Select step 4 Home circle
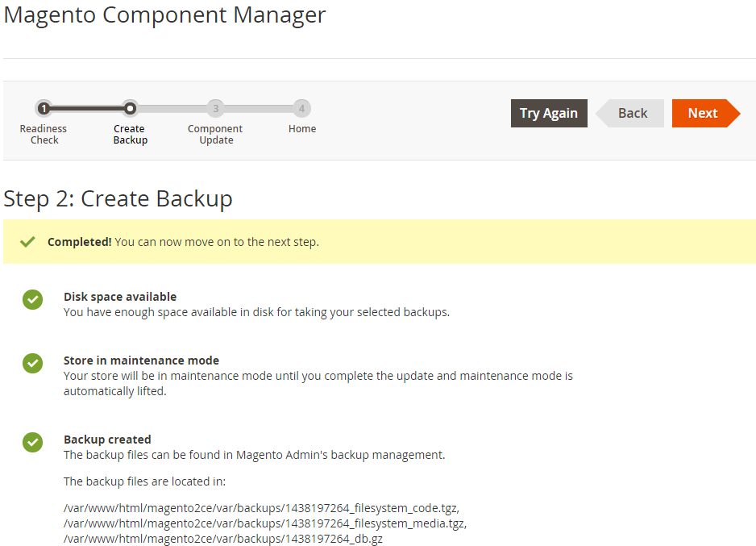 301,109
